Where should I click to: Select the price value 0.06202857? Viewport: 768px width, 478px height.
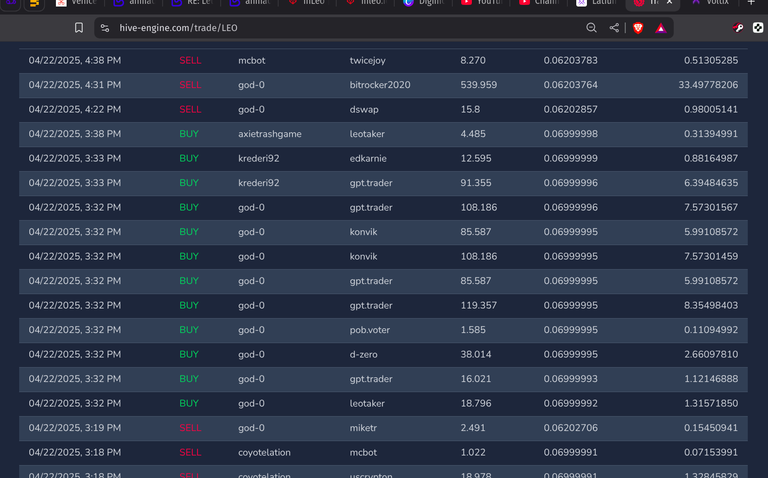point(571,110)
